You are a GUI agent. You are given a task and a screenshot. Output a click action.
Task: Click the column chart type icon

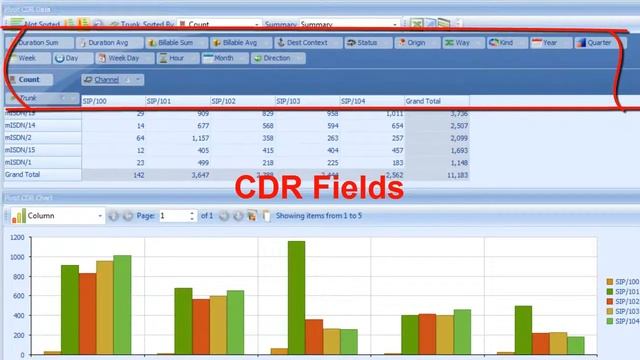[x=18, y=216]
